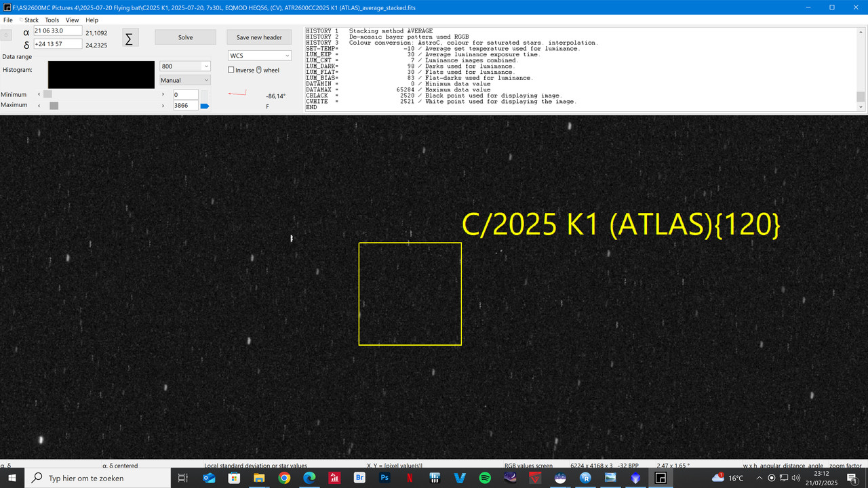Screen dimensions: 868x488
Task: Click the F flip orientation indicator
Action: click(x=266, y=106)
